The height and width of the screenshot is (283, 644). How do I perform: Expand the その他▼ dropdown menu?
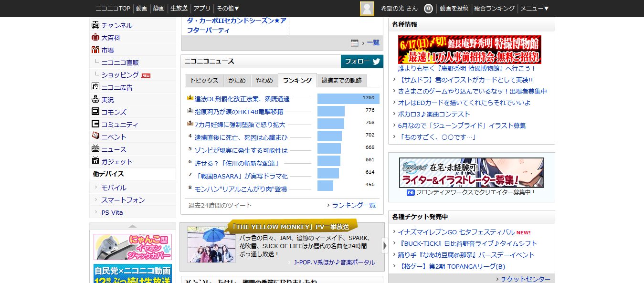[228, 9]
